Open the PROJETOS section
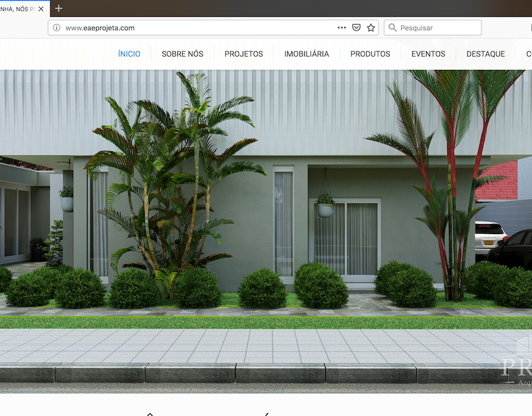This screenshot has width=532, height=416. [x=244, y=54]
